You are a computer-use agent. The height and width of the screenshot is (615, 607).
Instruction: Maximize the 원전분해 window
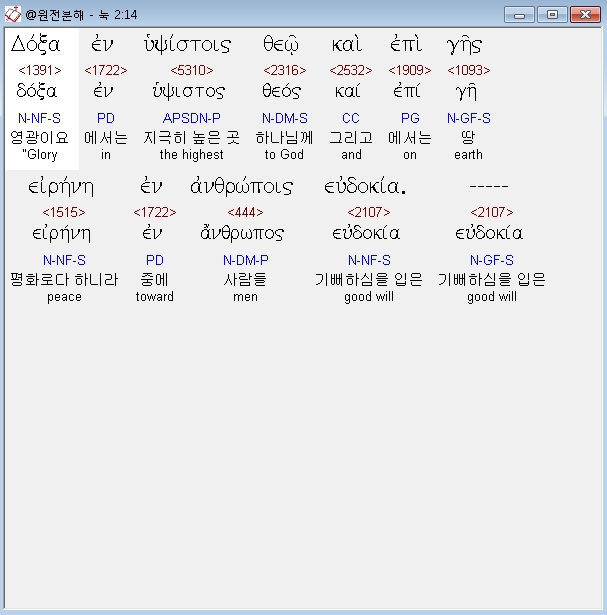(x=552, y=15)
